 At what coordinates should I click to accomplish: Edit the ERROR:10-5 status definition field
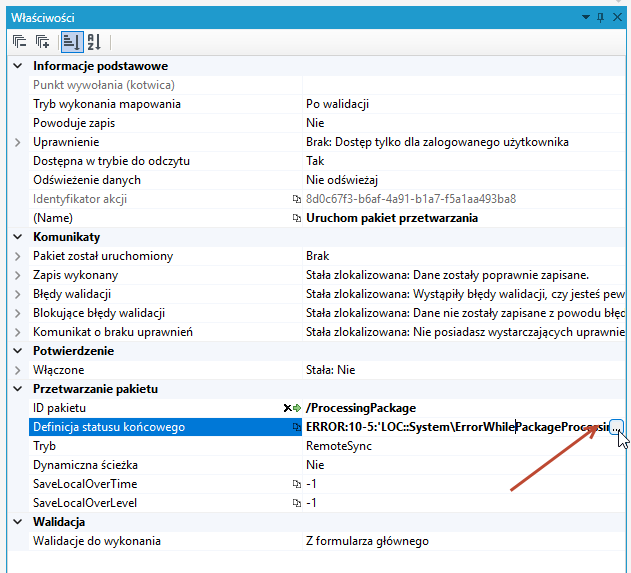tap(457, 427)
